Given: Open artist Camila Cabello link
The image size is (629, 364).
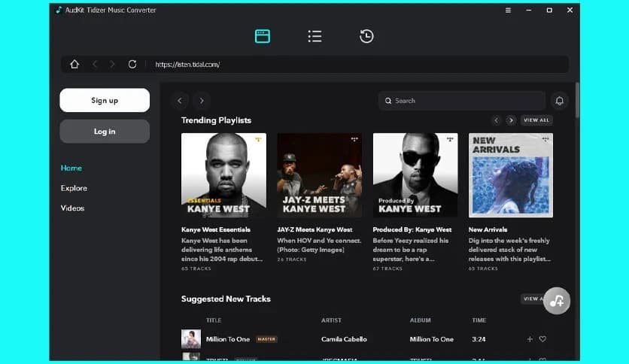Looking at the screenshot, I should [x=344, y=339].
